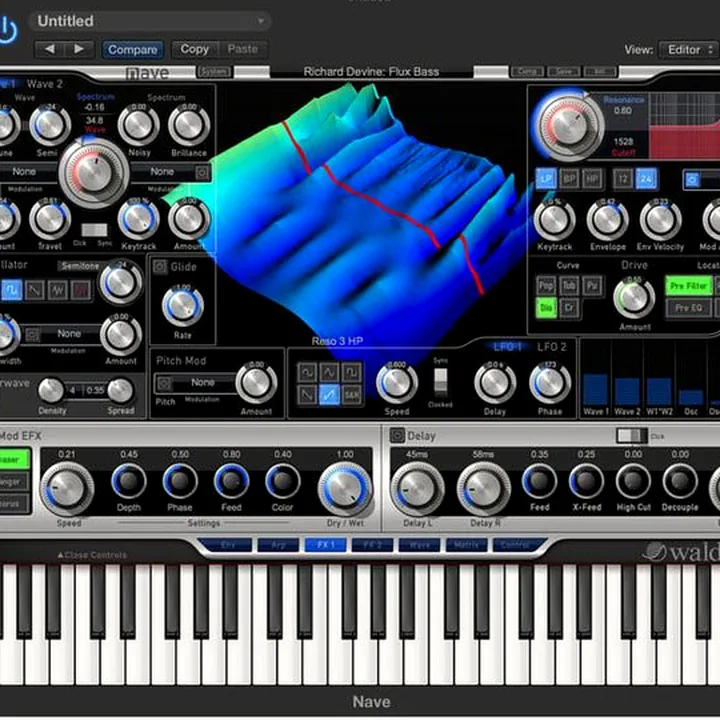720x720 pixels.
Task: Open Pitch Mod source selector icon
Action: tap(164, 383)
